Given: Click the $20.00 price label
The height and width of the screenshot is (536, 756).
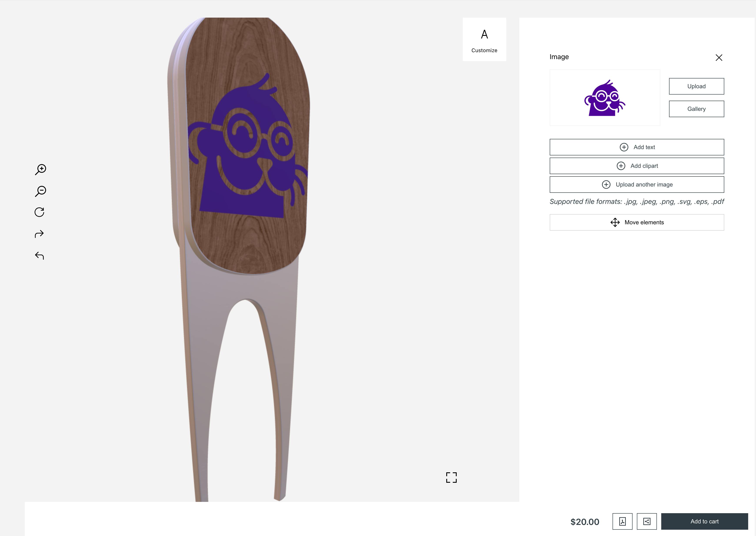Looking at the screenshot, I should [585, 521].
